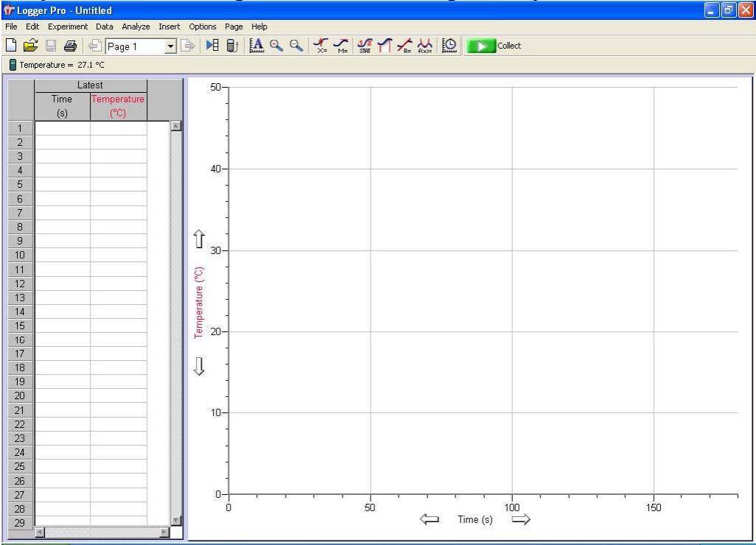The height and width of the screenshot is (545, 756).
Task: Click the Save disk icon
Action: 51,46
